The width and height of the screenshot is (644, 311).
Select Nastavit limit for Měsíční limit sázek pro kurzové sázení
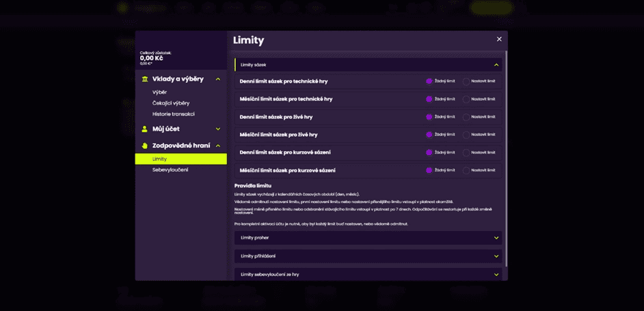(x=466, y=170)
